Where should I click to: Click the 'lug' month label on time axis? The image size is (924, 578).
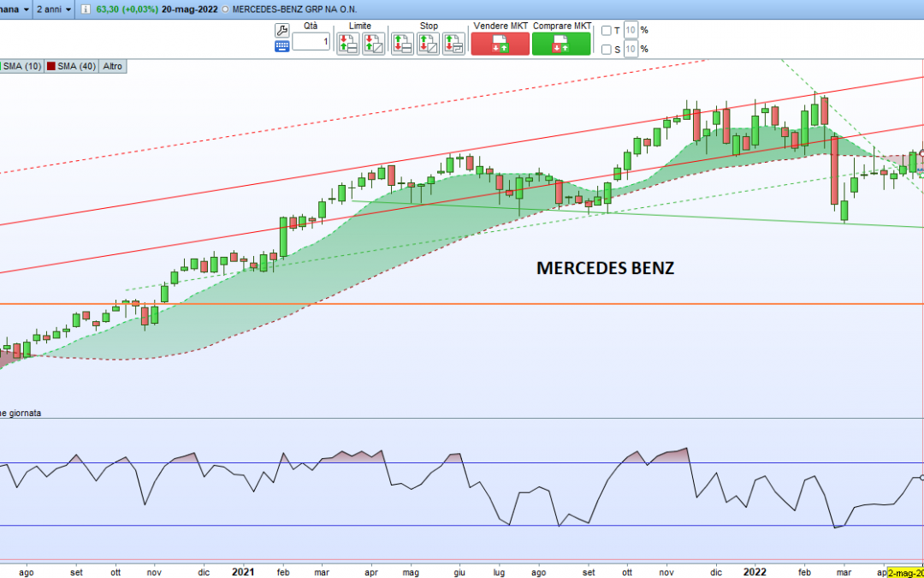pos(499,572)
